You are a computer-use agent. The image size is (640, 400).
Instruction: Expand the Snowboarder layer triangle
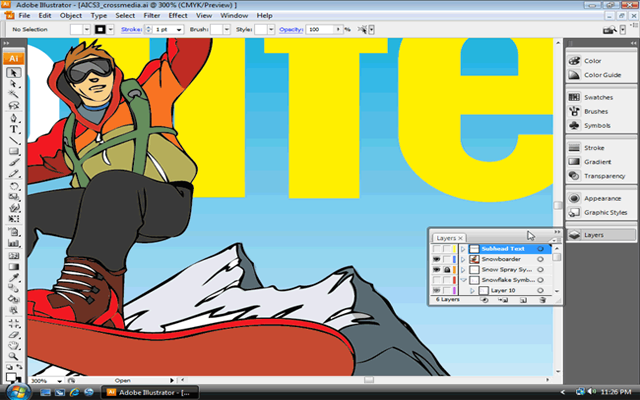[x=463, y=259]
